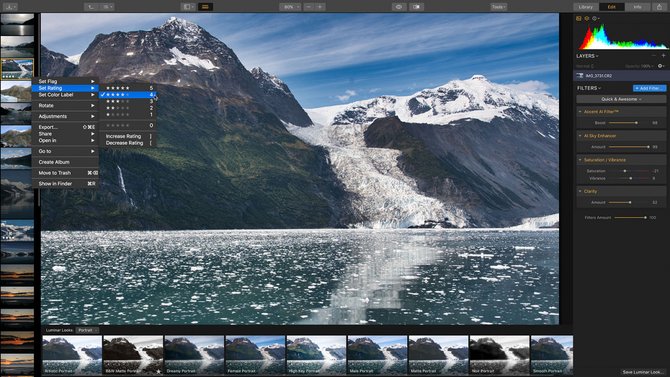Set the rating to 3 stars
Viewport: 670px width, 377px height.
tap(127, 101)
